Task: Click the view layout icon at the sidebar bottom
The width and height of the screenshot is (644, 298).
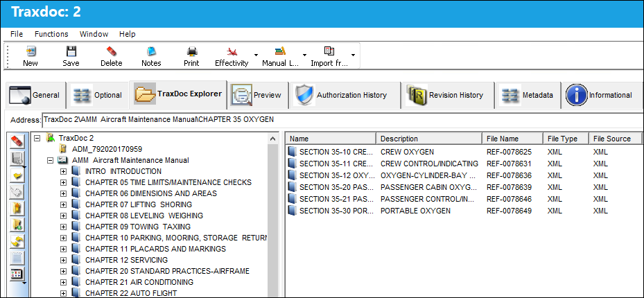Action: [17, 274]
